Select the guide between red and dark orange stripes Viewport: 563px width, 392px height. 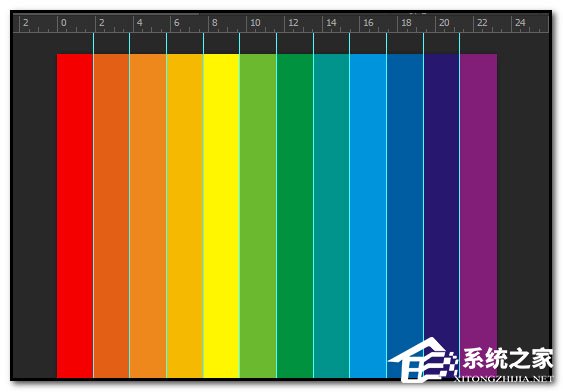[93, 205]
